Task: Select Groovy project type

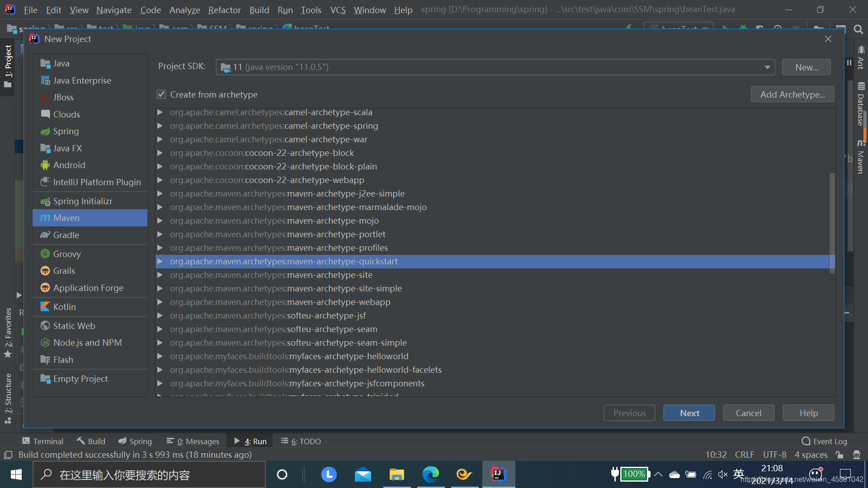Action: click(90, 254)
